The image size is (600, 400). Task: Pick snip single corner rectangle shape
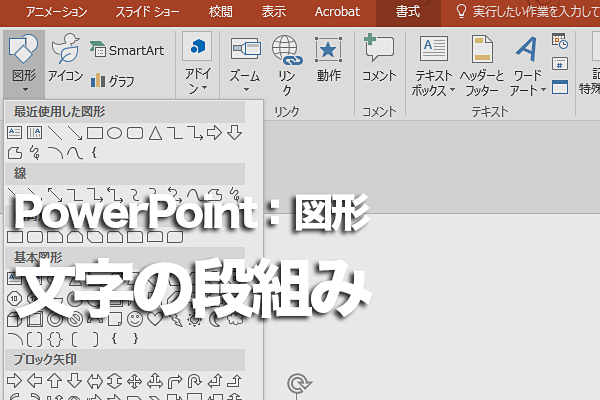[x=55, y=237]
